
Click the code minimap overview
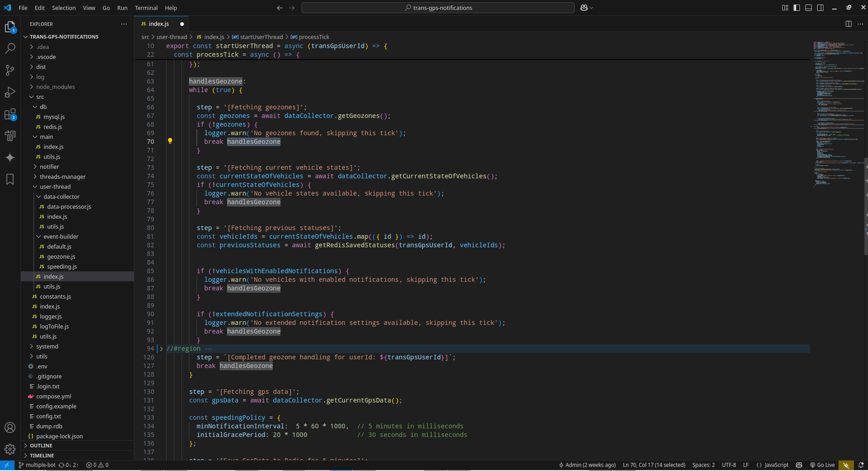[x=835, y=113]
